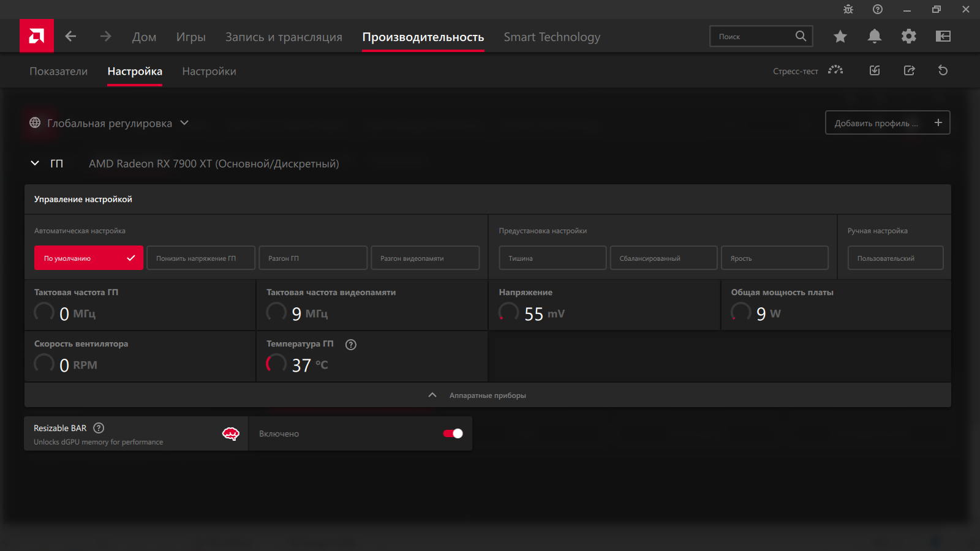The image size is (980, 551).
Task: Switch to Настройка subtab
Action: (x=135, y=71)
